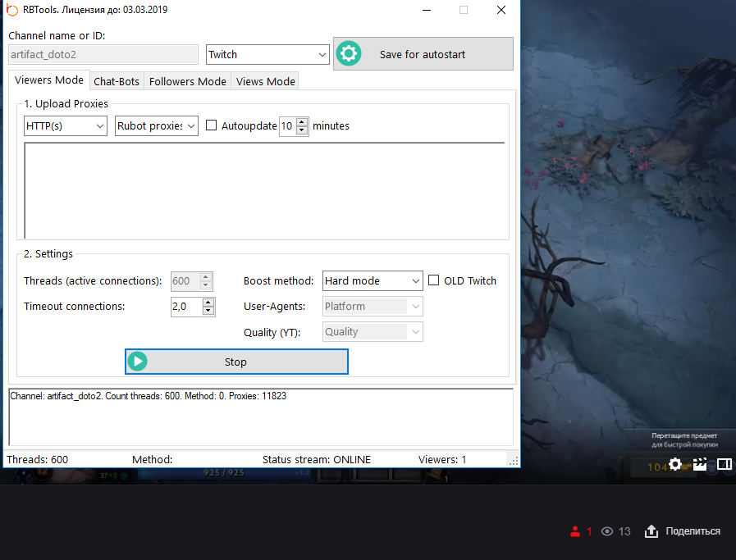The image size is (736, 560).
Task: Tick the OLD Twitch checkbox
Action: tap(434, 280)
